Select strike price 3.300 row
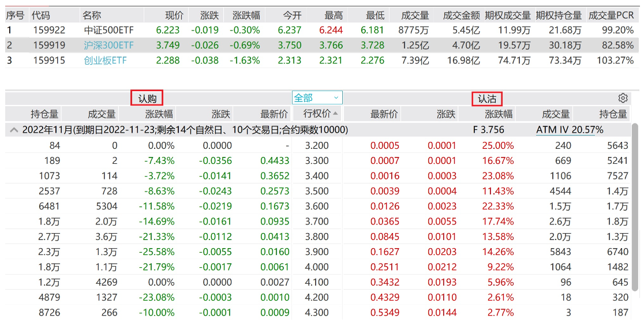The height and width of the screenshot is (326, 644). pyautogui.click(x=317, y=160)
